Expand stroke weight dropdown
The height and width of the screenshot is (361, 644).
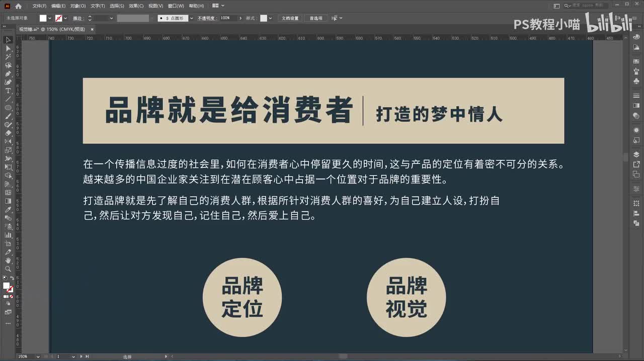(x=111, y=18)
